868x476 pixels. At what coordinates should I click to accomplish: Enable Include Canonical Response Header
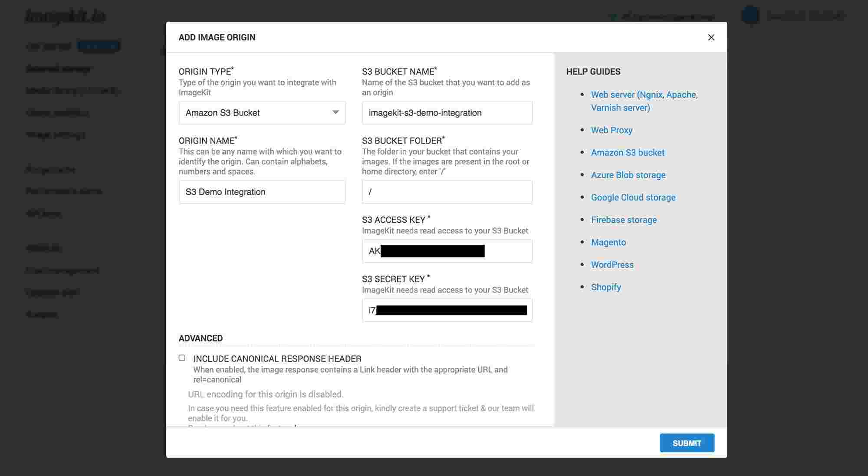[182, 358]
